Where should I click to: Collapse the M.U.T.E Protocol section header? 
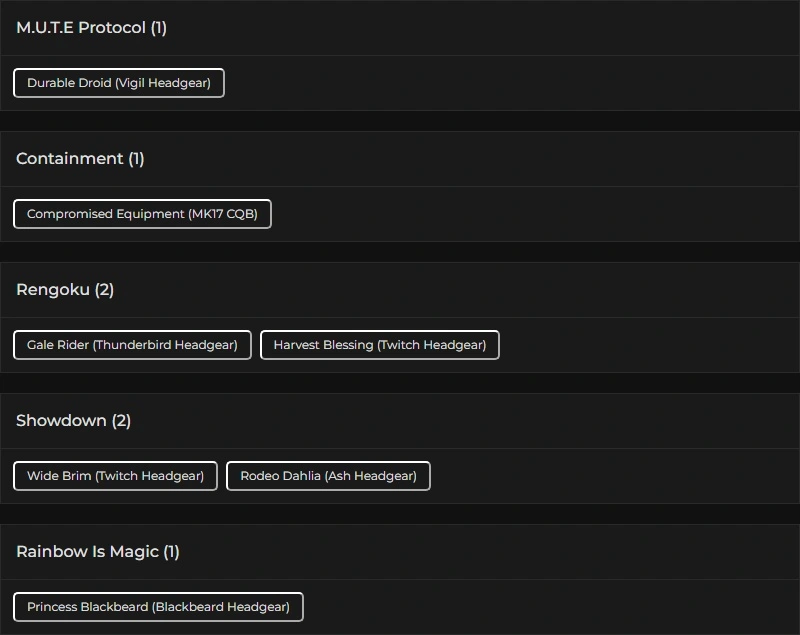coord(82,28)
